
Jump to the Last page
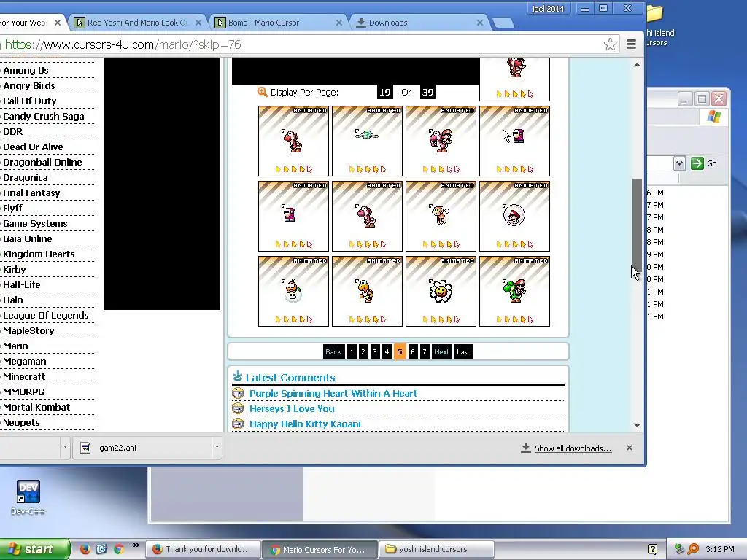pyautogui.click(x=463, y=351)
